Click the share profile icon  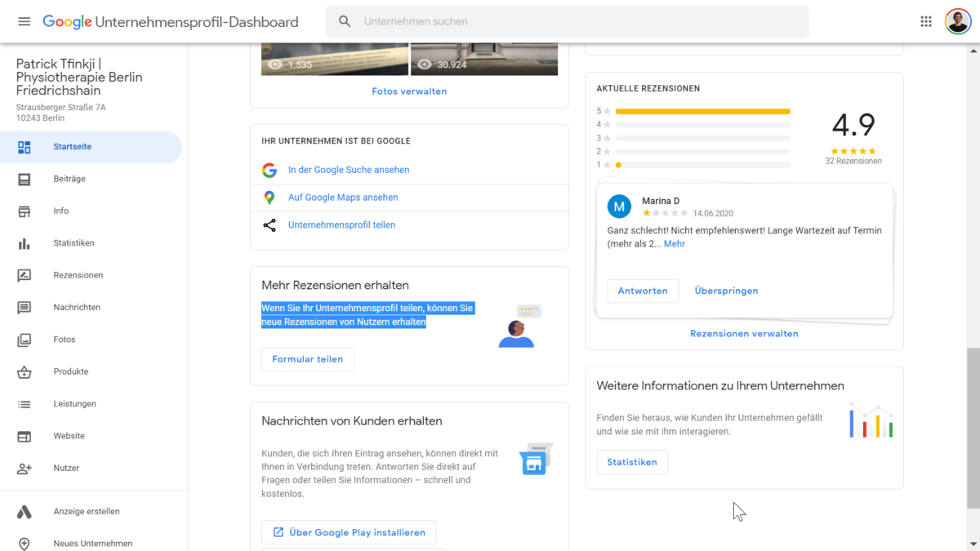[269, 225]
